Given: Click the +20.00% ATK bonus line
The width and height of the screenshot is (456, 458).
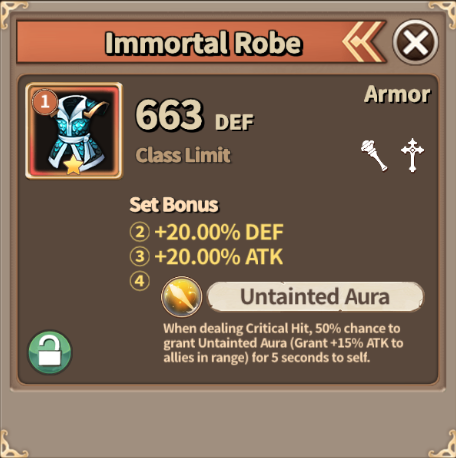Looking at the screenshot, I should click(x=219, y=256).
